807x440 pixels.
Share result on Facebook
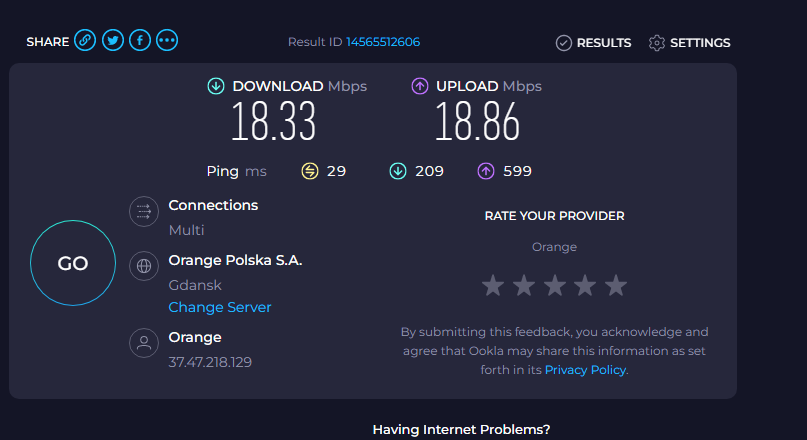coord(139,41)
